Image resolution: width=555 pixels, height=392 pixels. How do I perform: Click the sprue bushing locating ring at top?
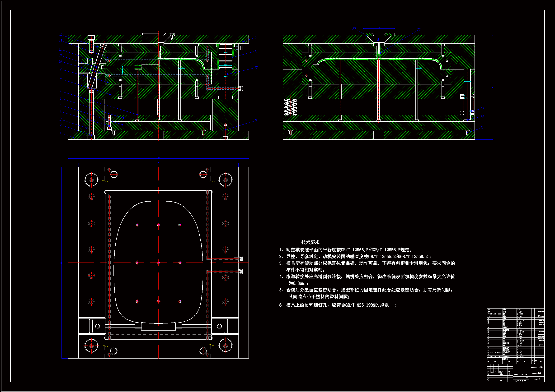379,35
